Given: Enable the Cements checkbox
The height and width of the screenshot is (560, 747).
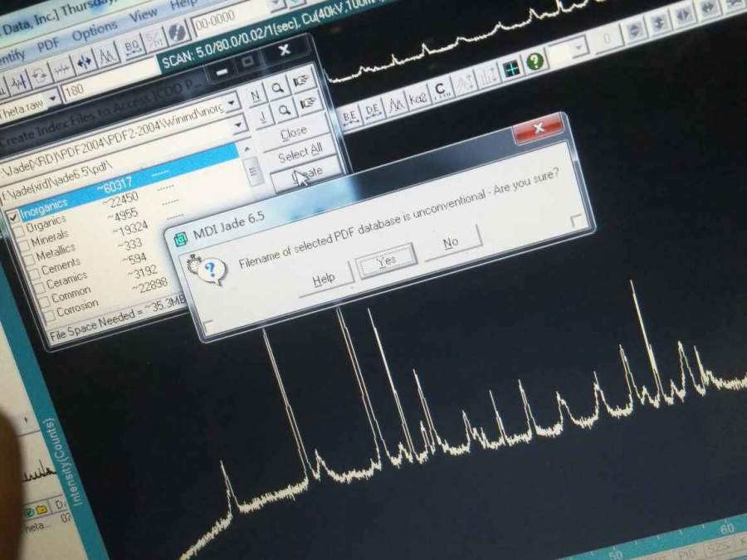Looking at the screenshot, I should click(34, 273).
